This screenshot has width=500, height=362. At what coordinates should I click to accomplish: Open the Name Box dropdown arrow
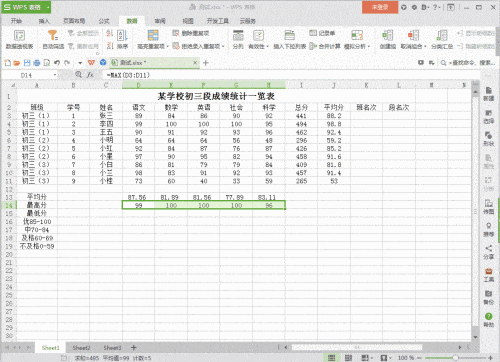coord(55,75)
